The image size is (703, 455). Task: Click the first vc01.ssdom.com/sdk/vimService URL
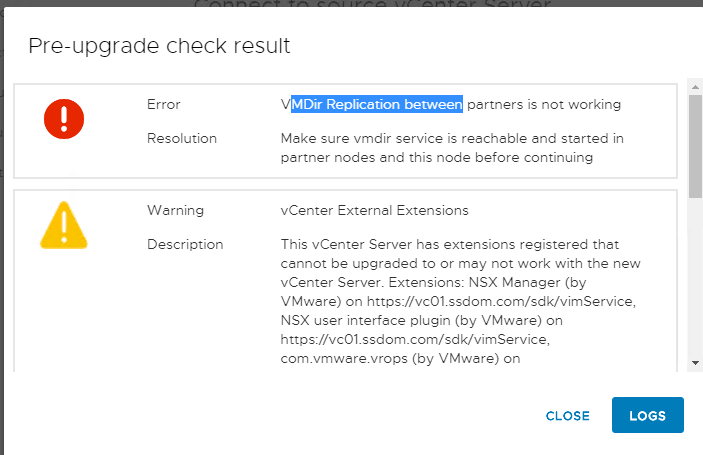[x=501, y=301]
